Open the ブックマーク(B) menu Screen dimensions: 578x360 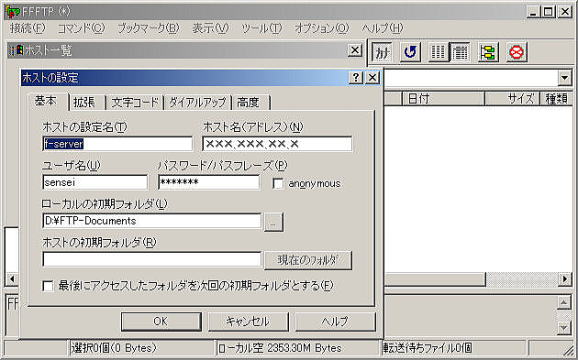pyautogui.click(x=148, y=28)
